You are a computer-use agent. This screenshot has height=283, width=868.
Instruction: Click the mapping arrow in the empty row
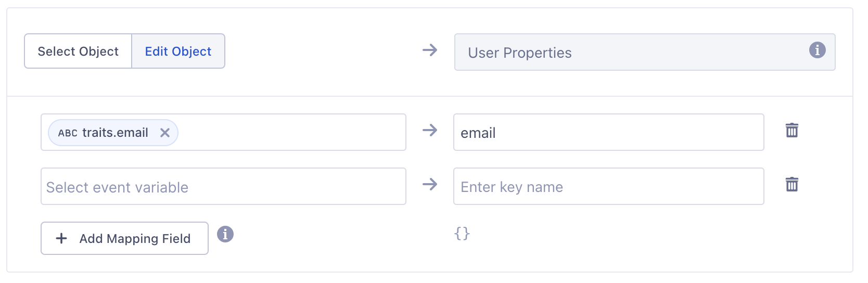tap(430, 185)
